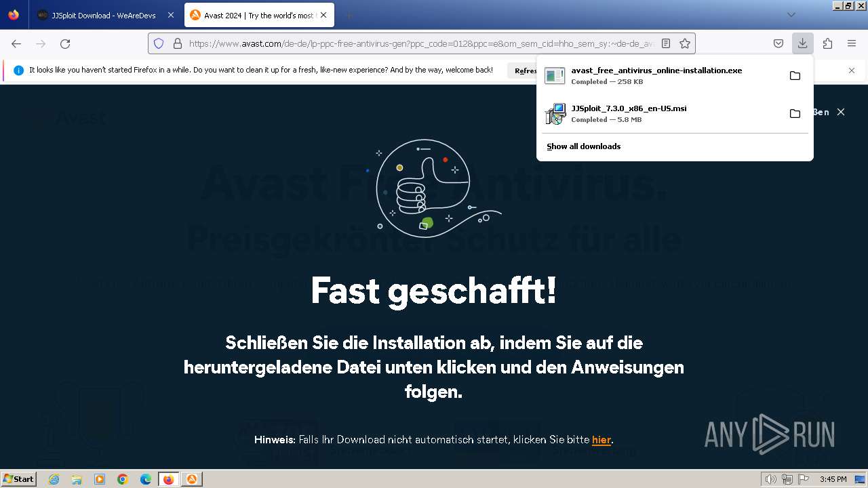Open the Action Center flag icon
The width and height of the screenshot is (868, 488).
[802, 479]
